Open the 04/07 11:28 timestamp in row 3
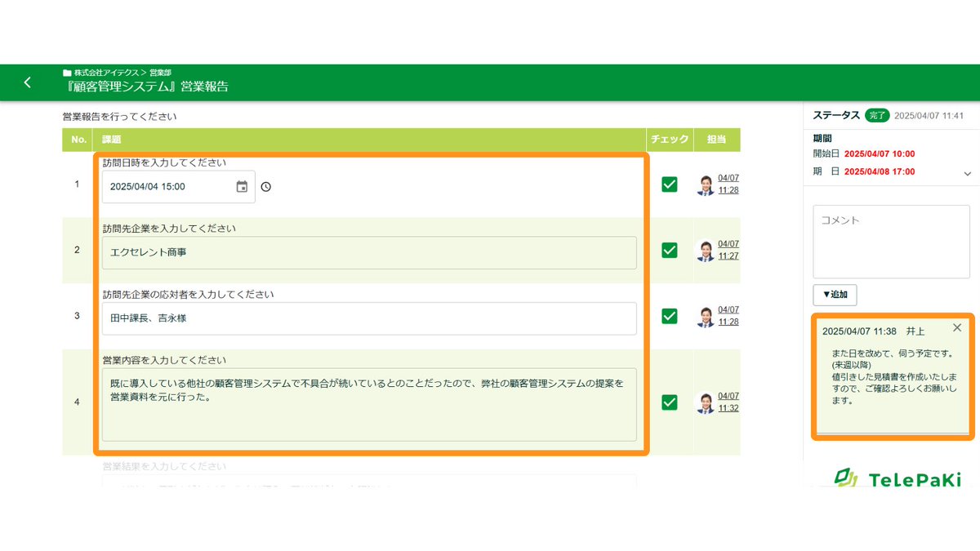Image resolution: width=980 pixels, height=551 pixels. (728, 316)
